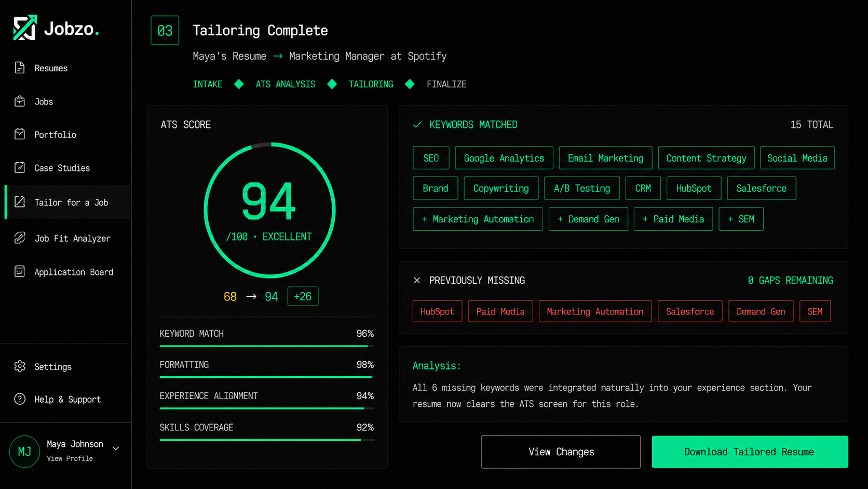Click the Settings gear icon
868x489 pixels.
20,366
